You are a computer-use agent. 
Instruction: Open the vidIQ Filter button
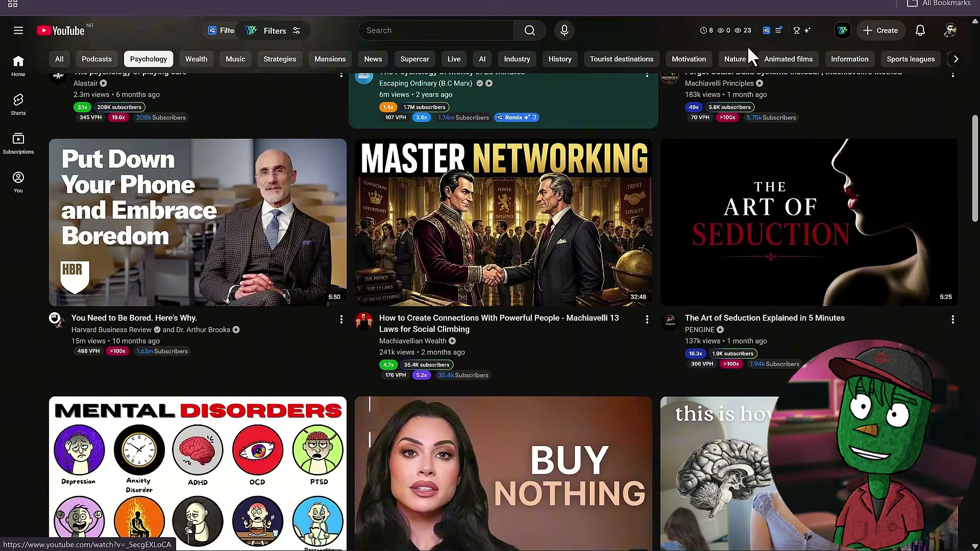coord(220,31)
